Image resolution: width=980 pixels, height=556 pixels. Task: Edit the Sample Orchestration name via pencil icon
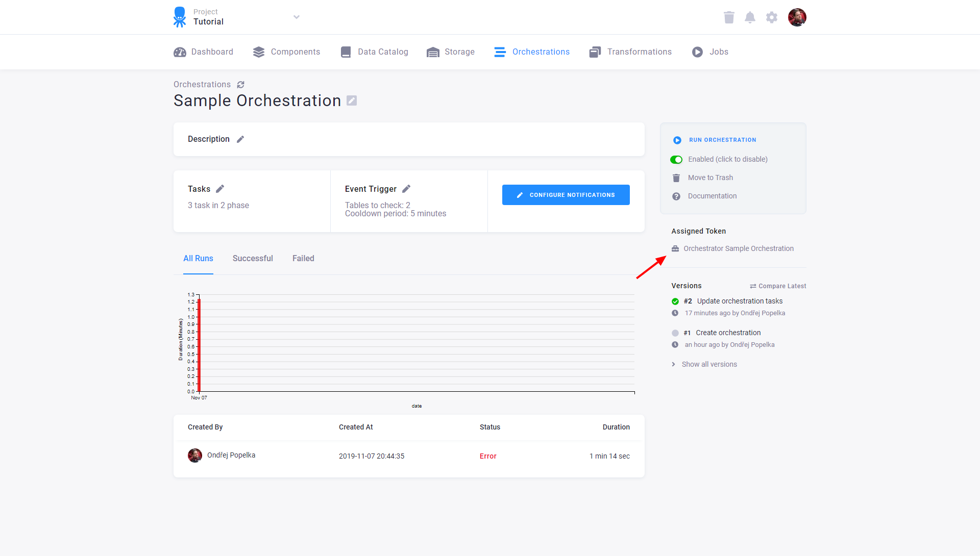coord(351,100)
